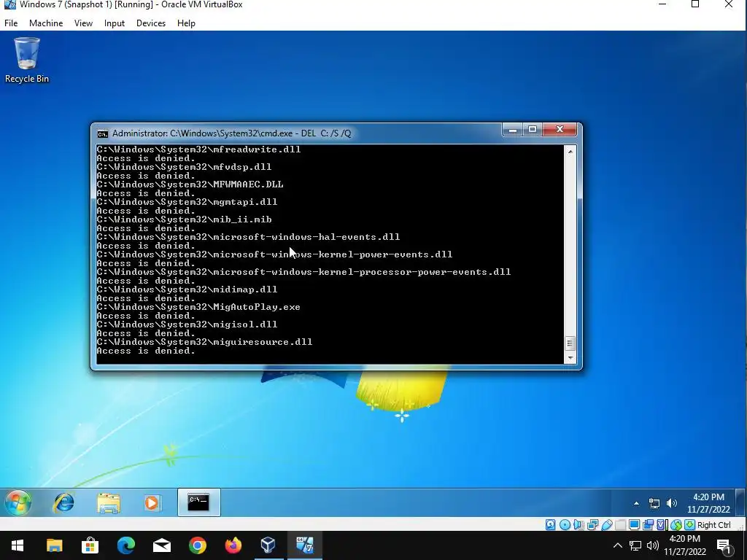
Task: Click host network tray icon
Action: coord(635,545)
